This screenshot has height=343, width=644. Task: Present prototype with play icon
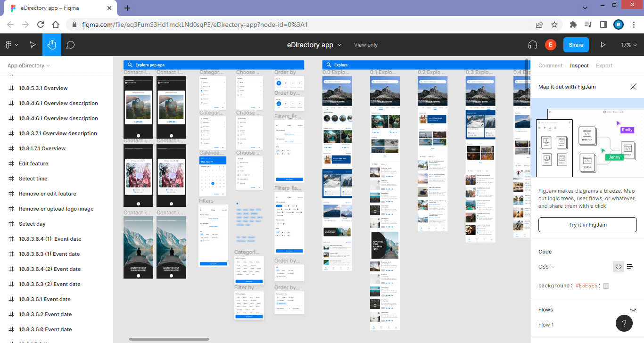[603, 45]
